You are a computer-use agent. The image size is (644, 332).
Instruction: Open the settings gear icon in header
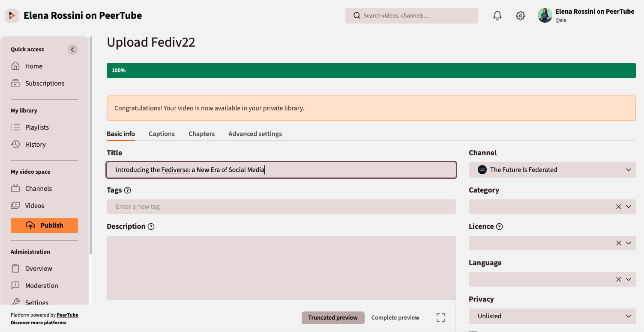[x=521, y=16]
